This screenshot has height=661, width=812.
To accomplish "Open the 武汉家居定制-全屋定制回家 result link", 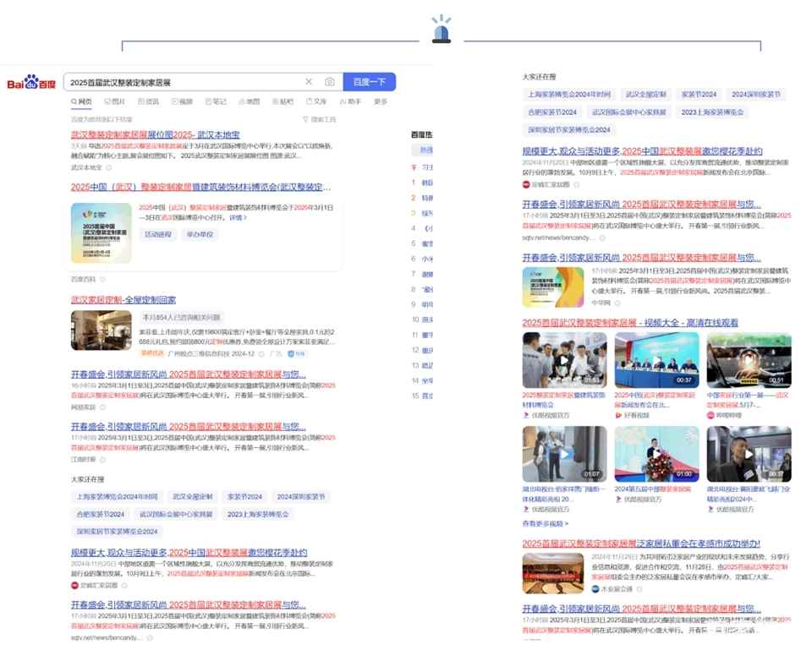I will tap(123, 300).
